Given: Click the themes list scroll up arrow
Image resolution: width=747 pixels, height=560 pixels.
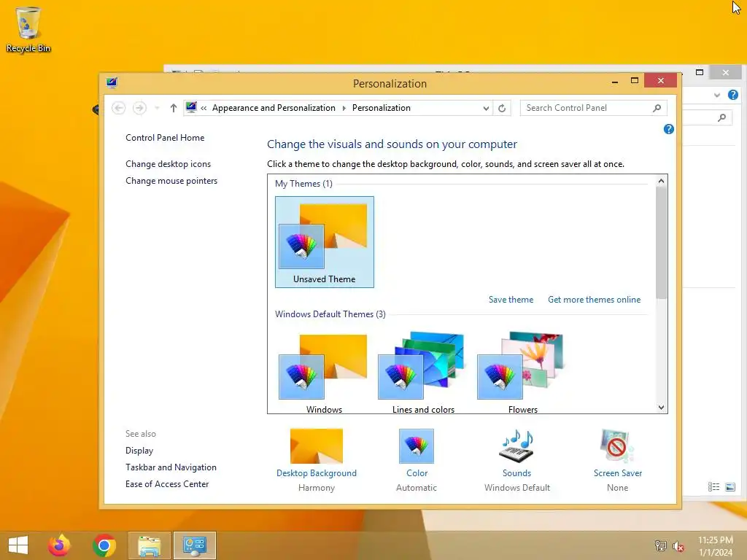Looking at the screenshot, I should 661,181.
